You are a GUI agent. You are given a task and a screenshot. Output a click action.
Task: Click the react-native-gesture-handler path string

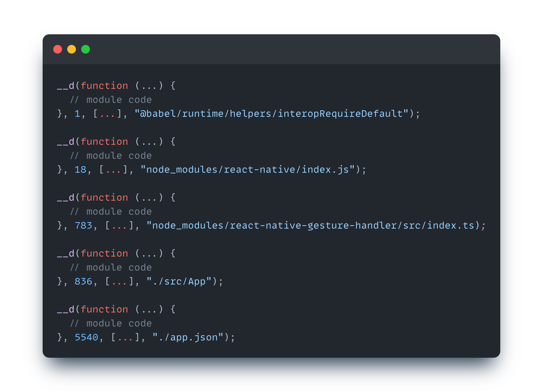click(x=310, y=226)
